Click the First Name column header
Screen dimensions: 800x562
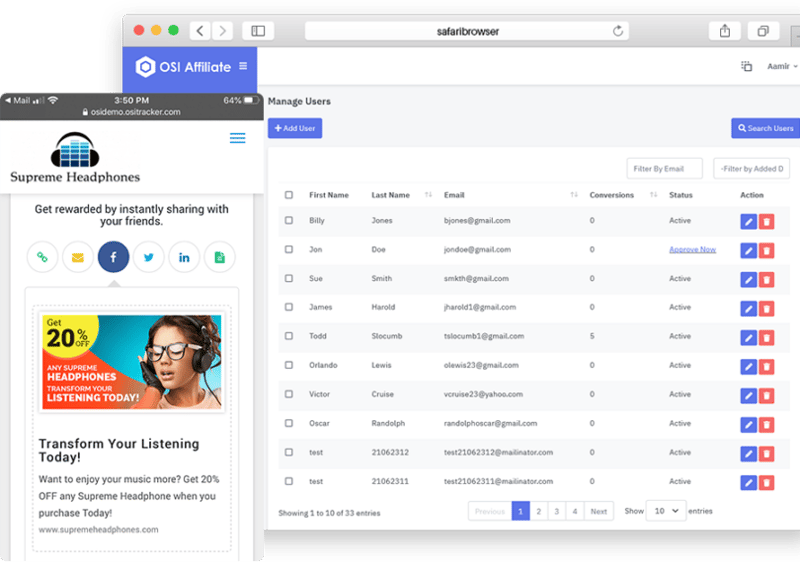click(329, 195)
